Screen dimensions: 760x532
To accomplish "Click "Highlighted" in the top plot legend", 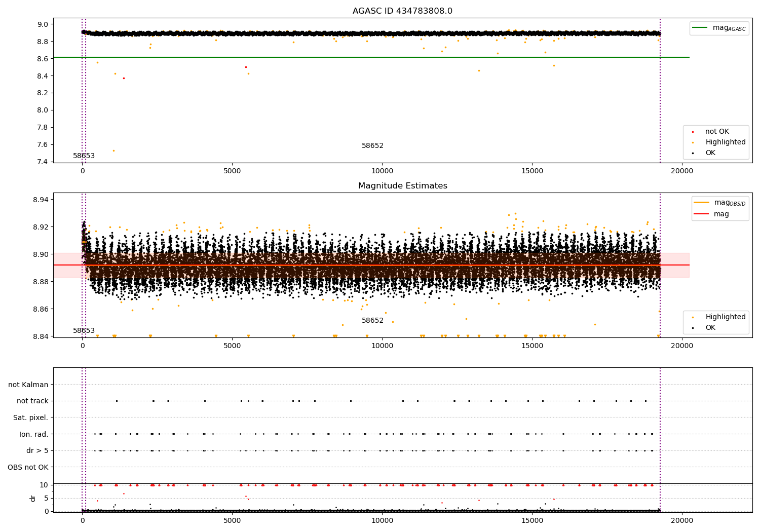I will 726,142.
